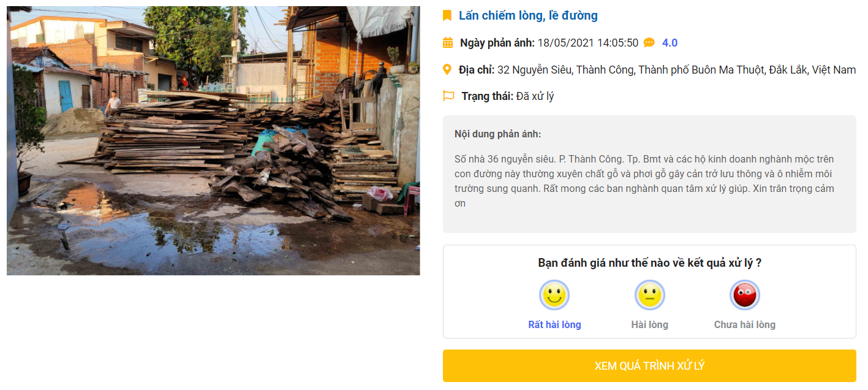
Task: Click the report date 18/05/2021 text
Action: pos(588,43)
